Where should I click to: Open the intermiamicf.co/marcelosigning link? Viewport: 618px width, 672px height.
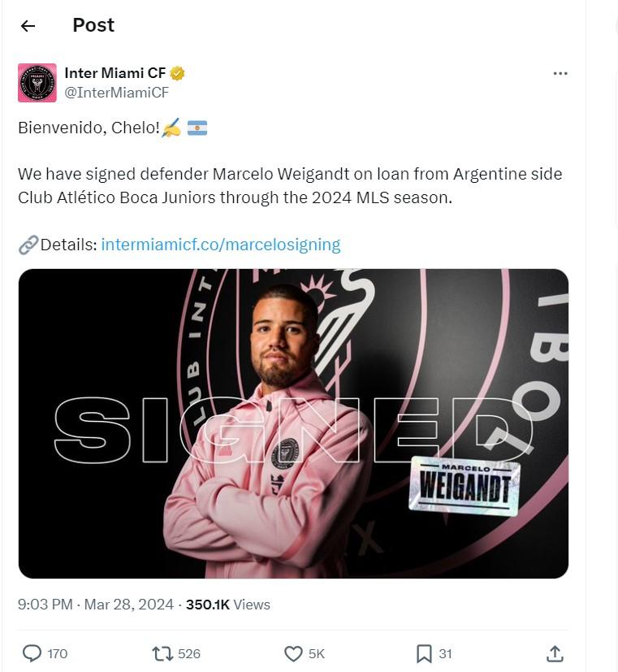[221, 245]
